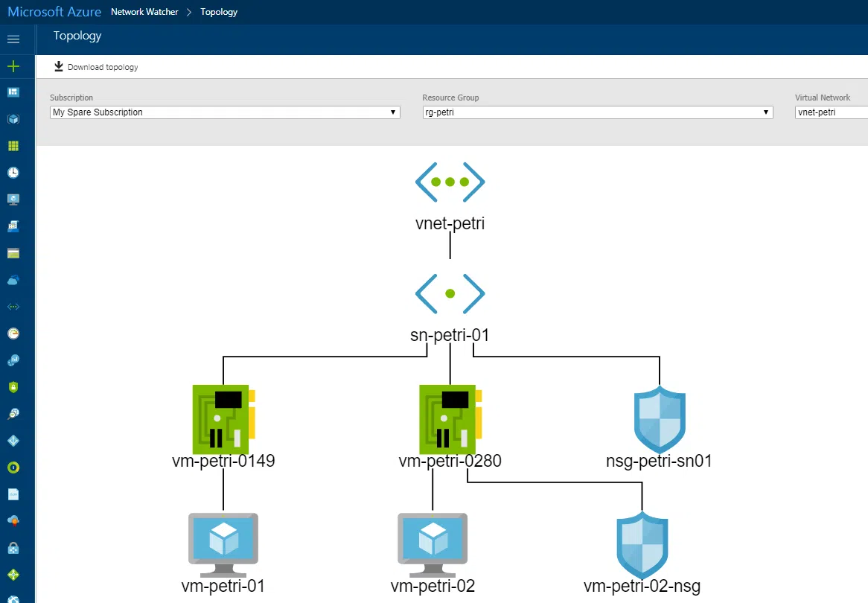
Task: Open the Dashboard icon in sidebar
Action: pos(13,92)
